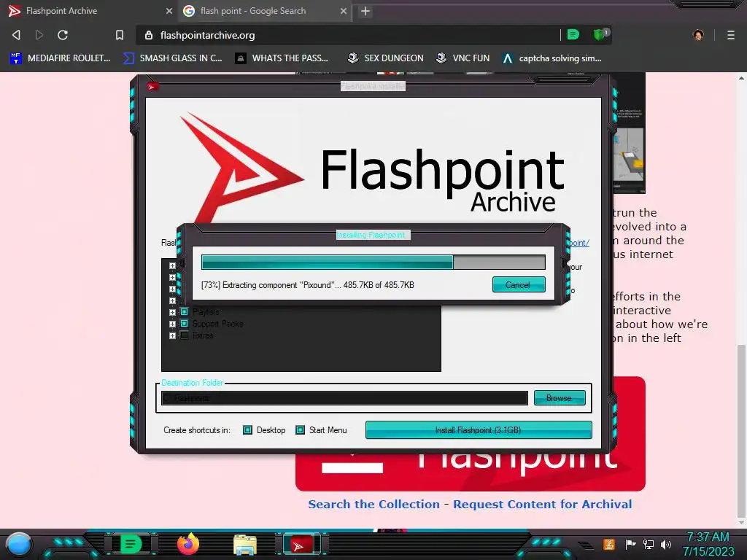Close the Flashpoint Archive tab
This screenshot has width=747, height=560.
click(x=169, y=11)
